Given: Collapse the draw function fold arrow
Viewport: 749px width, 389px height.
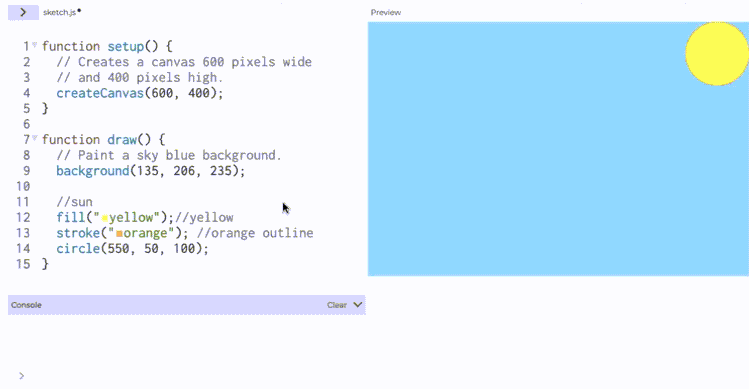Looking at the screenshot, I should point(34,138).
